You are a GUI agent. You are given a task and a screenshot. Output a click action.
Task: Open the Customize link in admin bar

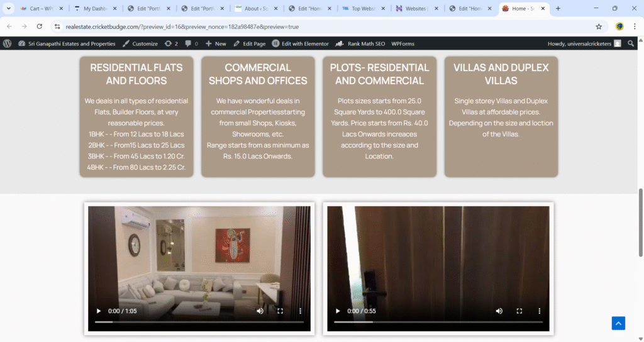(x=140, y=44)
